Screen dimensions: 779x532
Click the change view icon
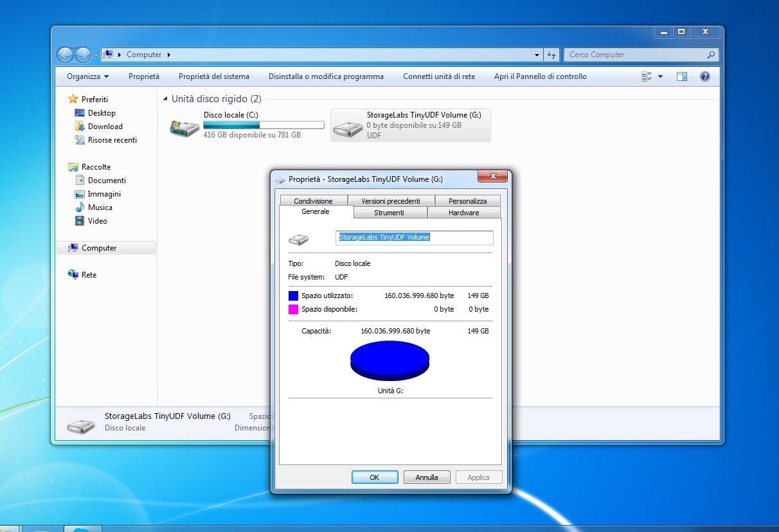(647, 76)
